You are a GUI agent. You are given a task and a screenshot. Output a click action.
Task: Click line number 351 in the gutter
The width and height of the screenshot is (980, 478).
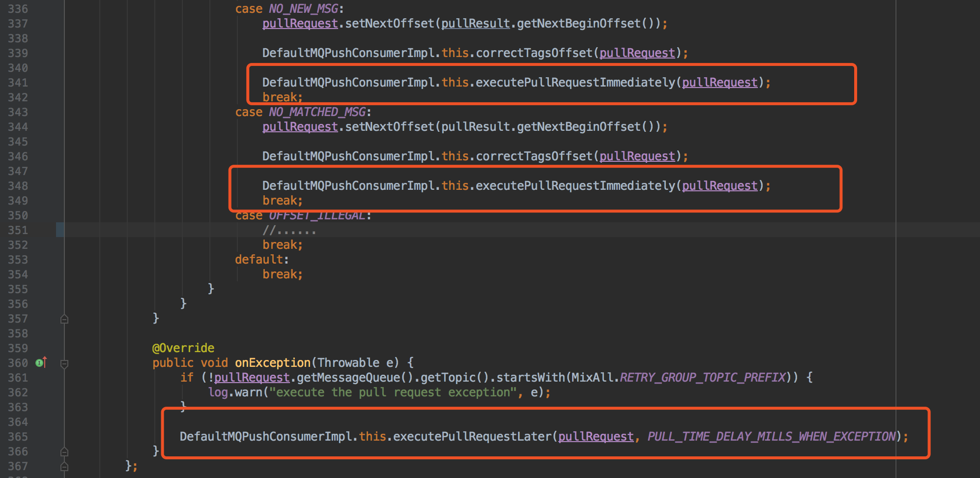pos(18,230)
